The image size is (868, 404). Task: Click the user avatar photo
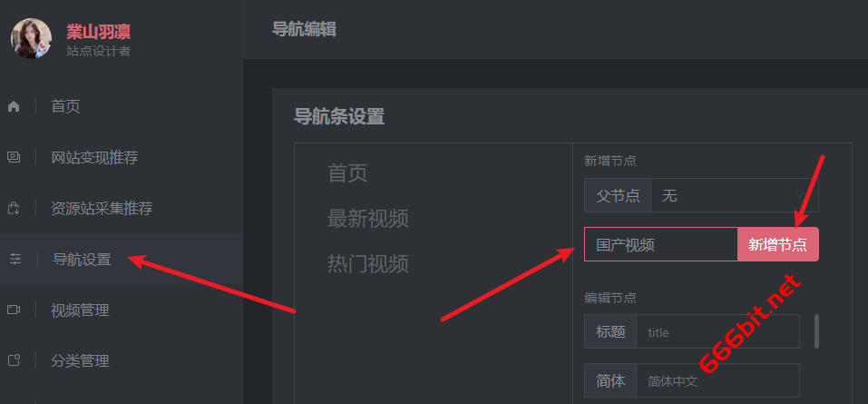click(x=31, y=38)
